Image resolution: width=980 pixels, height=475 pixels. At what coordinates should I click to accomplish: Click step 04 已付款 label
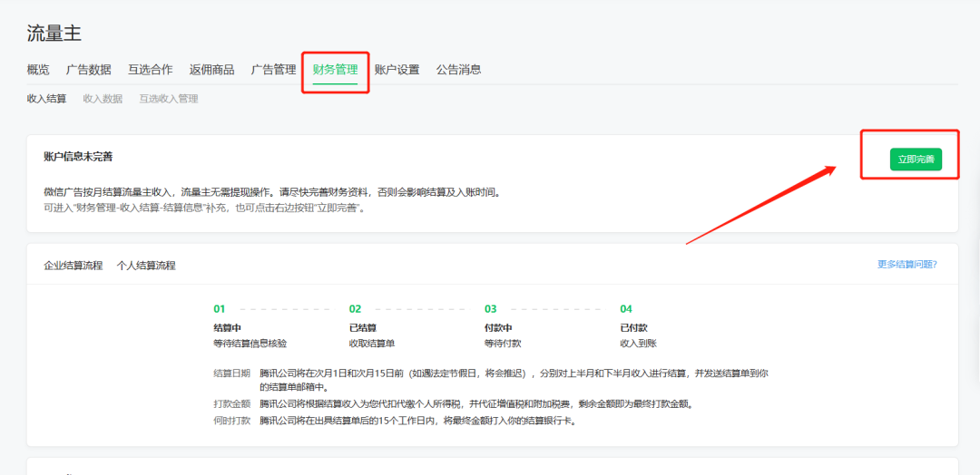click(633, 327)
